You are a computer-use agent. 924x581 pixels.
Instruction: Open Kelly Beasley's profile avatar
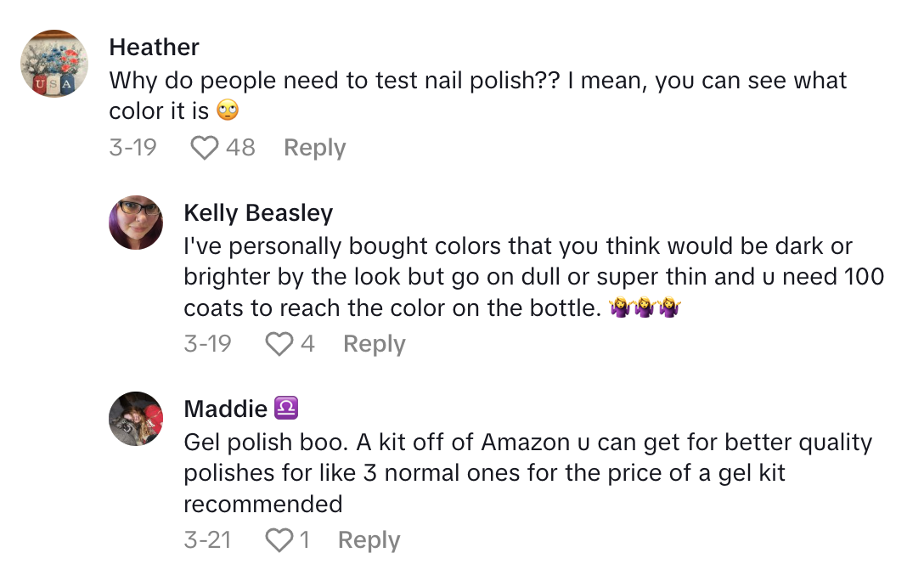click(136, 223)
